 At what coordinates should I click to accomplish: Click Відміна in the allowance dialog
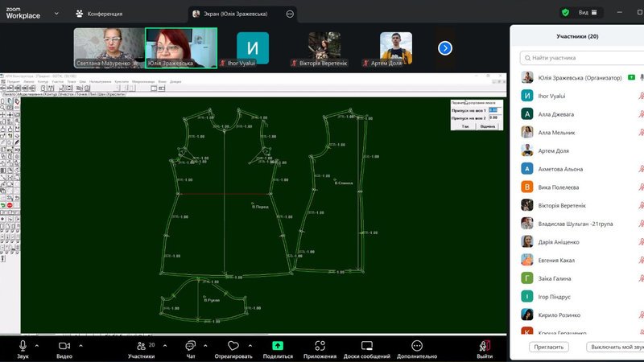tap(488, 126)
